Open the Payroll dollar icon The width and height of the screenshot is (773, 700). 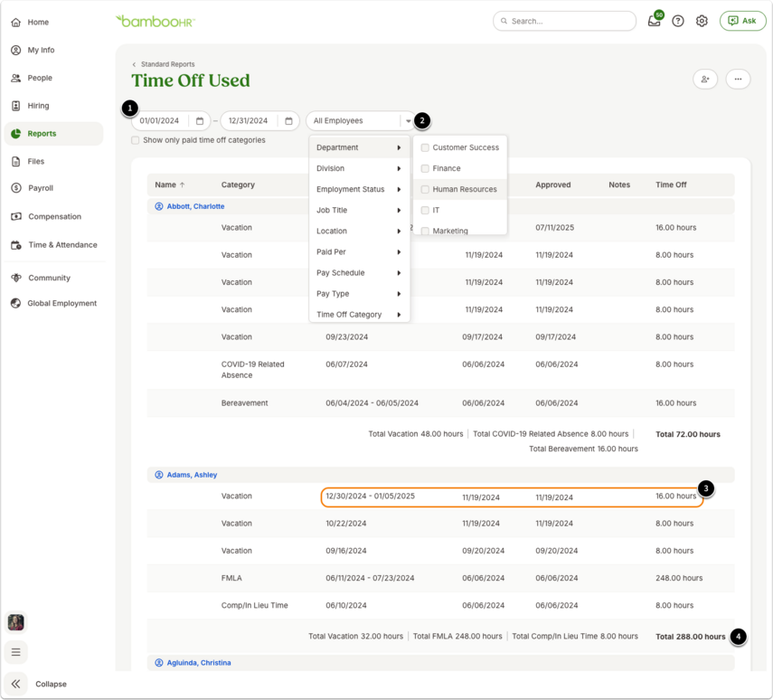[x=15, y=188]
